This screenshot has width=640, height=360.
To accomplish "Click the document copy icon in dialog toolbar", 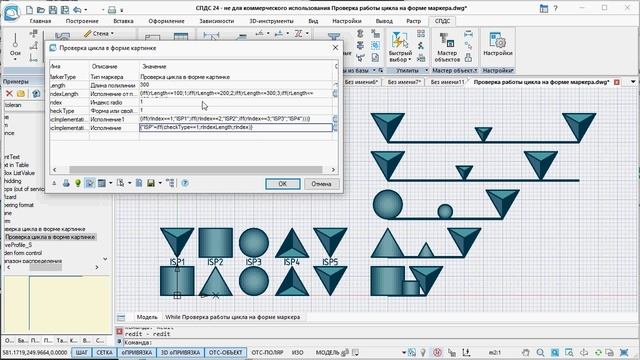I will coord(139,183).
